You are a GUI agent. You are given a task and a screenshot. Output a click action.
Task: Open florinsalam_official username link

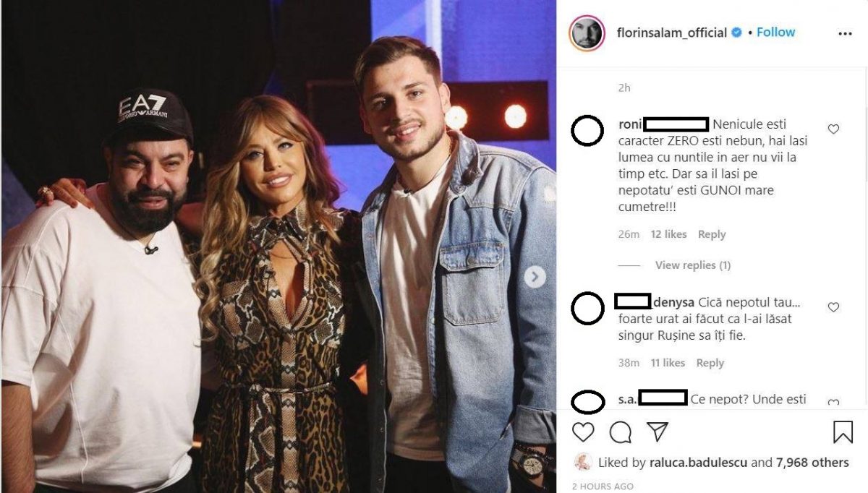coord(672,33)
